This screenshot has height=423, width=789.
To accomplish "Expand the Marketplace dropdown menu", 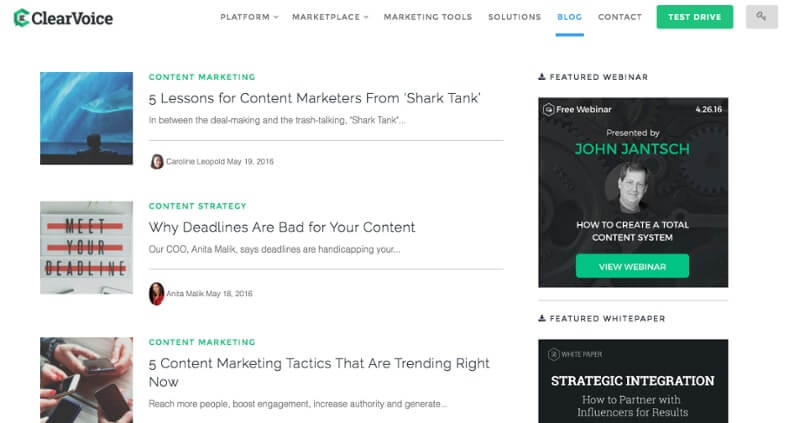I will 330,17.
